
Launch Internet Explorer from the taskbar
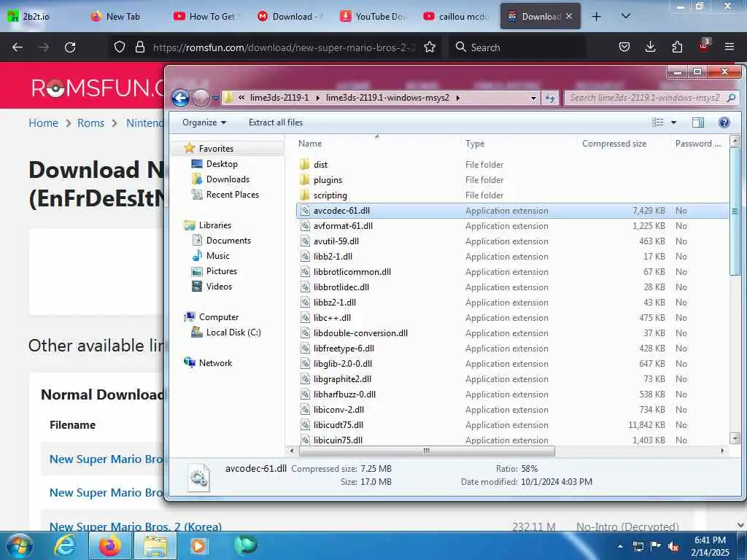[65, 546]
